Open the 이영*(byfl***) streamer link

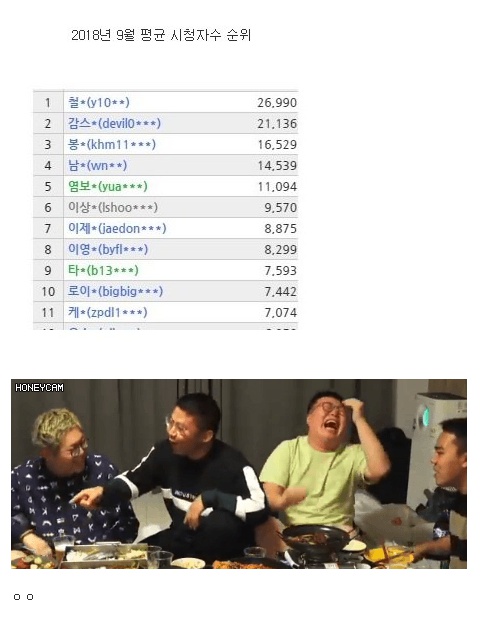coord(108,249)
